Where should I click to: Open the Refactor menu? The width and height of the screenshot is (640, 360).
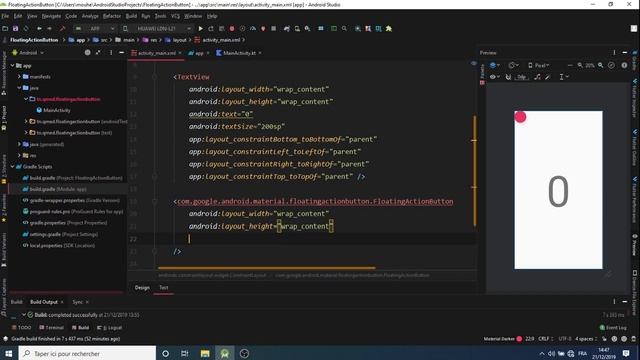pyautogui.click(x=111, y=16)
